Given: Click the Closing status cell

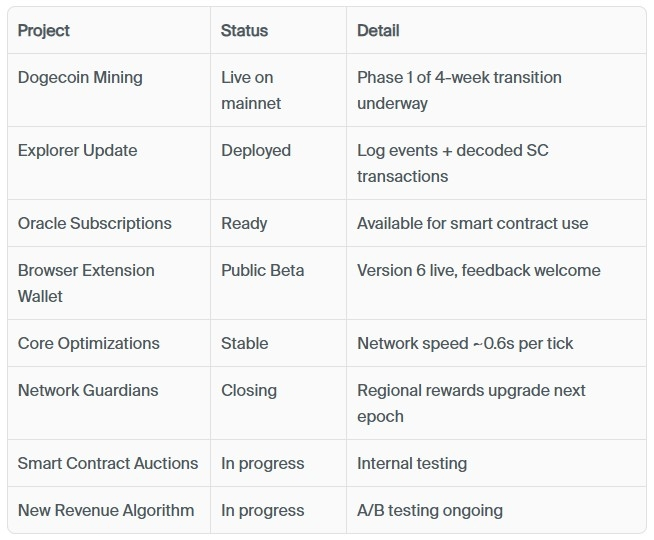Looking at the screenshot, I should coord(249,390).
